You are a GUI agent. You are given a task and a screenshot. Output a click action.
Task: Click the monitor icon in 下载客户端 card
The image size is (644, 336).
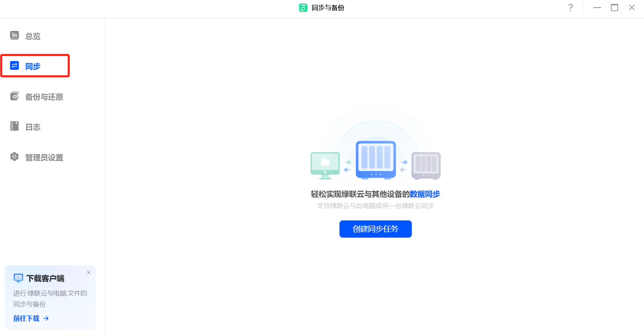click(18, 278)
